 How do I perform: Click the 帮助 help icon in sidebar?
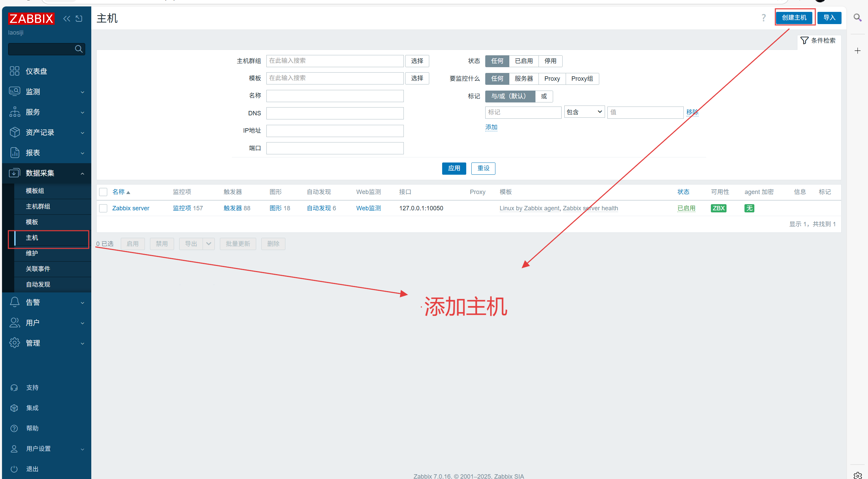14,428
